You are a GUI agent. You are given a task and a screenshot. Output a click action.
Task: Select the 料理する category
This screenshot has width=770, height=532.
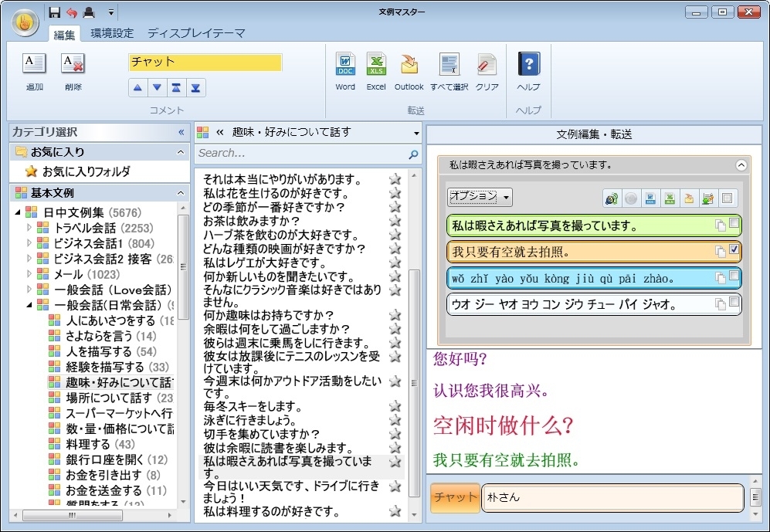click(88, 444)
